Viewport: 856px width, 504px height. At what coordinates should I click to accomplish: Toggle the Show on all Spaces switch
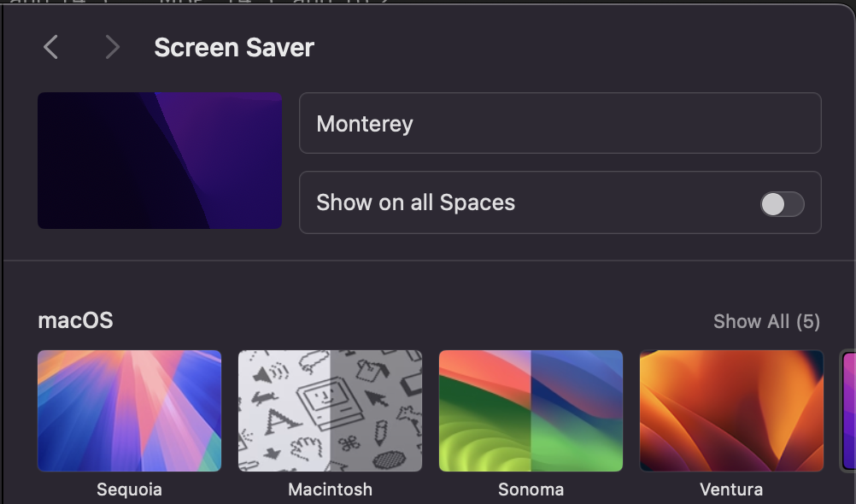(782, 203)
